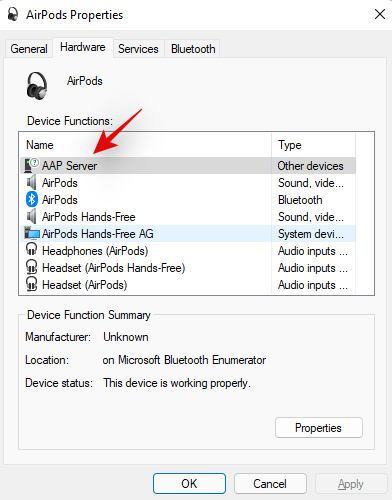This screenshot has height=500, width=392.
Task: Sort by the Type column header
Action: 314,145
